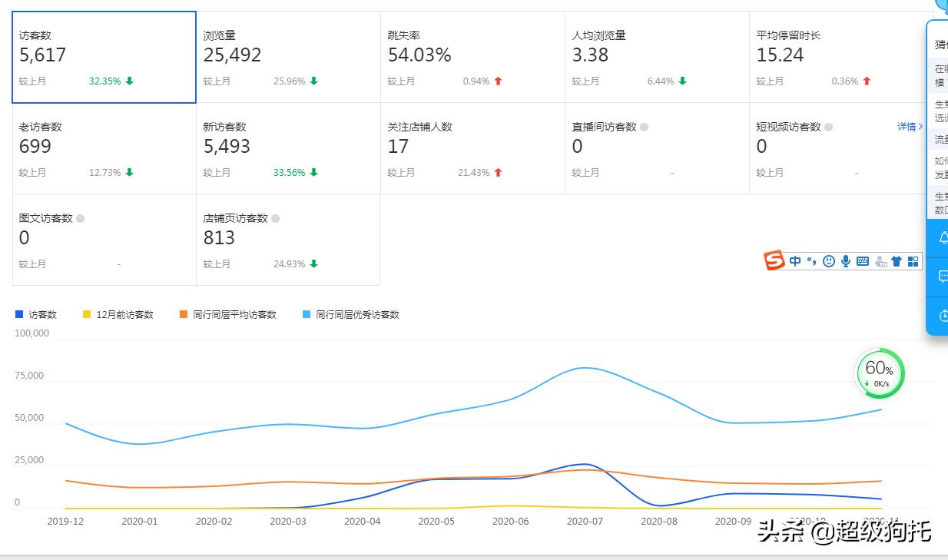Expand 详情 for 短视频访客数
This screenshot has height=560, width=948.
[x=908, y=126]
